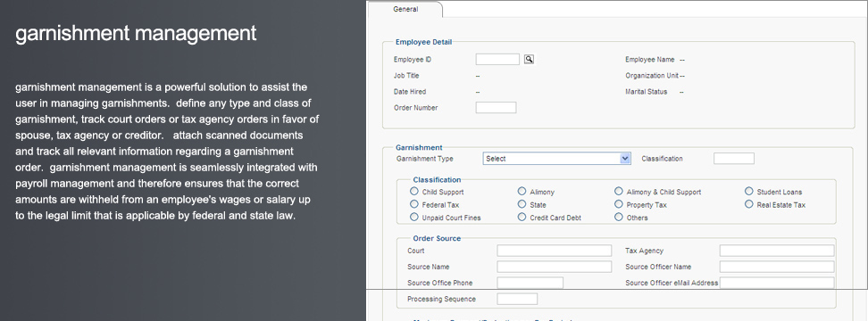
Task: Pick the Credit Card Debt radio option
Action: 522,218
